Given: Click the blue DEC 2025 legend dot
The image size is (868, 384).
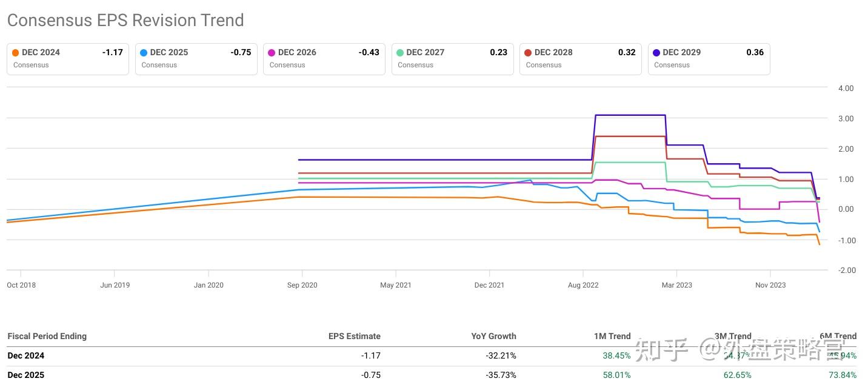Looking at the screenshot, I should tap(144, 53).
